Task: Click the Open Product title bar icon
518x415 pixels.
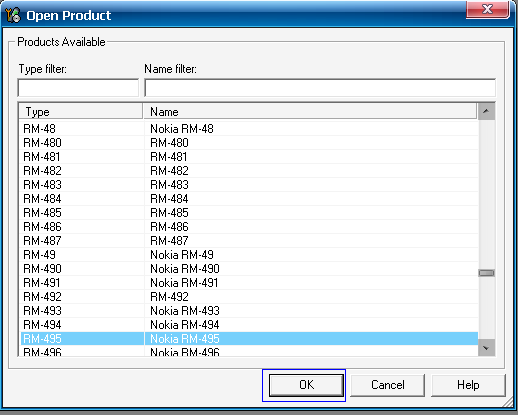Action: point(13,15)
